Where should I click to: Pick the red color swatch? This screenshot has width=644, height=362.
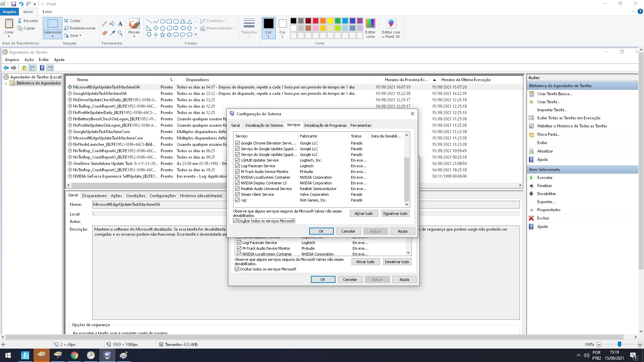315,21
